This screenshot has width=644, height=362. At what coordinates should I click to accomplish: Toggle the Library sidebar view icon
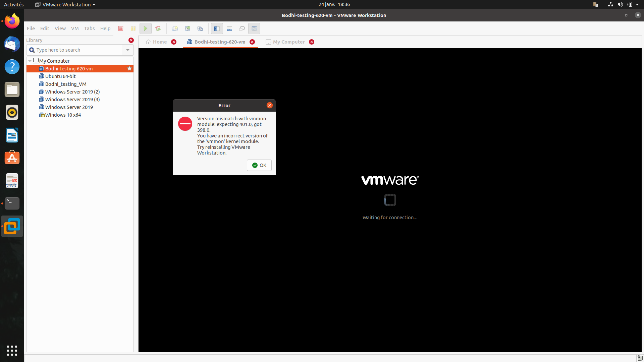[217, 28]
